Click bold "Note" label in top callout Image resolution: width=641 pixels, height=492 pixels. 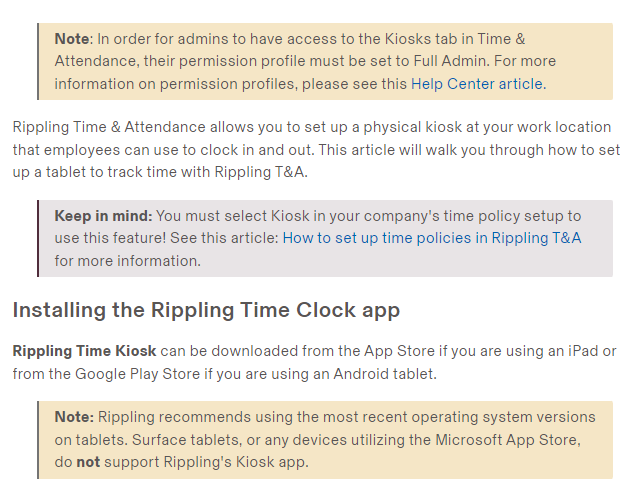click(72, 38)
